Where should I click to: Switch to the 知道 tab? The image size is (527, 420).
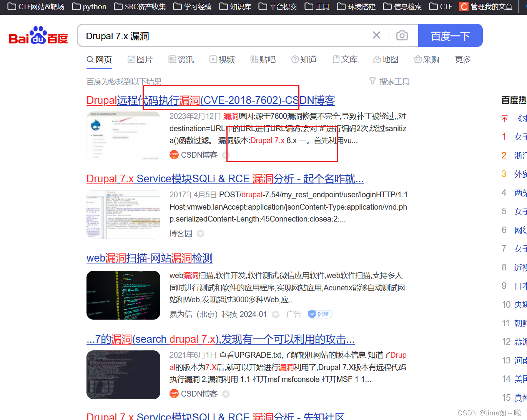click(304, 60)
